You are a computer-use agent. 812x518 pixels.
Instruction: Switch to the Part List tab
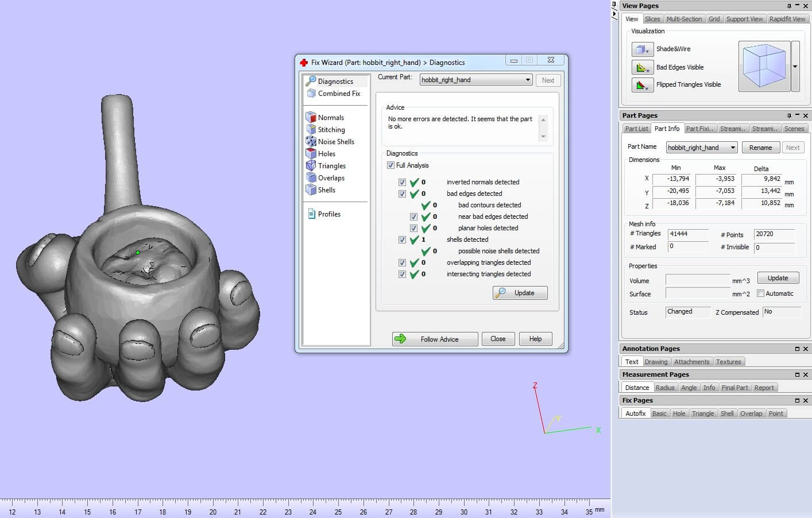pyautogui.click(x=636, y=129)
